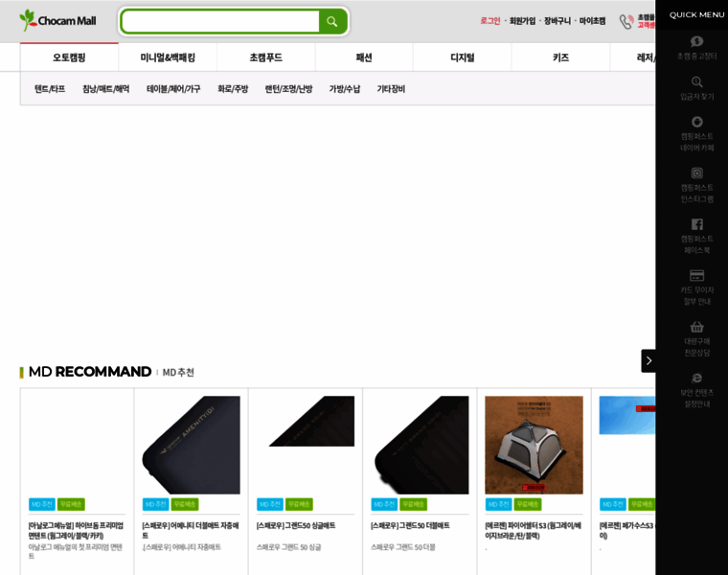Click the credit card installment info icon
728x575 pixels.
click(696, 275)
